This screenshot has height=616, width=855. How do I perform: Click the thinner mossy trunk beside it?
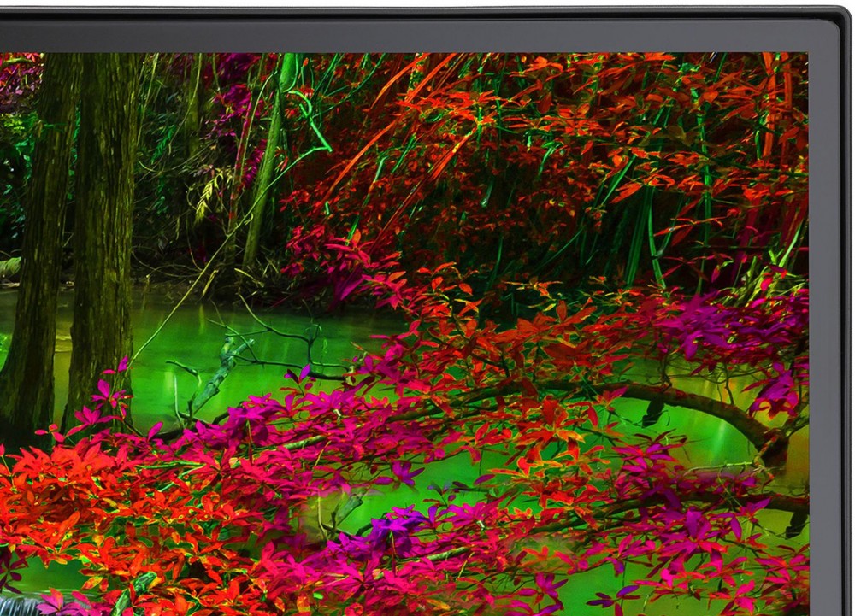pyautogui.click(x=103, y=239)
